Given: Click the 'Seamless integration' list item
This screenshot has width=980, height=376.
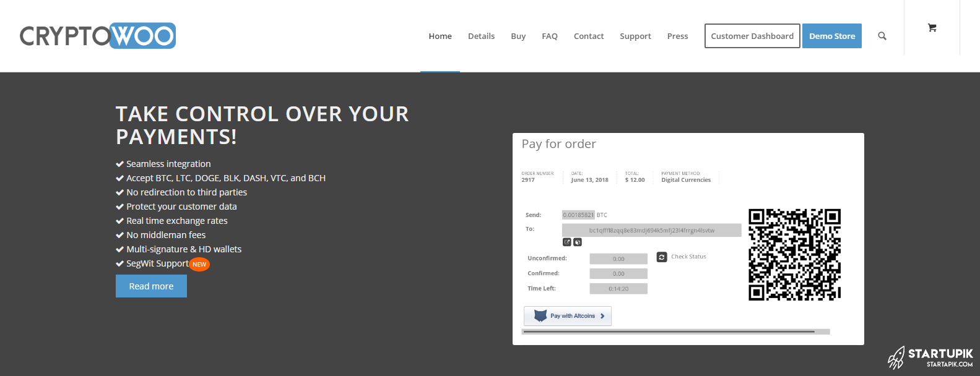Looking at the screenshot, I should click(168, 164).
